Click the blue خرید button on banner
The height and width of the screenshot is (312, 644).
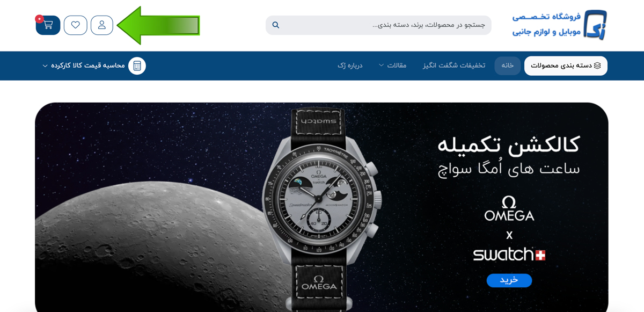509,280
